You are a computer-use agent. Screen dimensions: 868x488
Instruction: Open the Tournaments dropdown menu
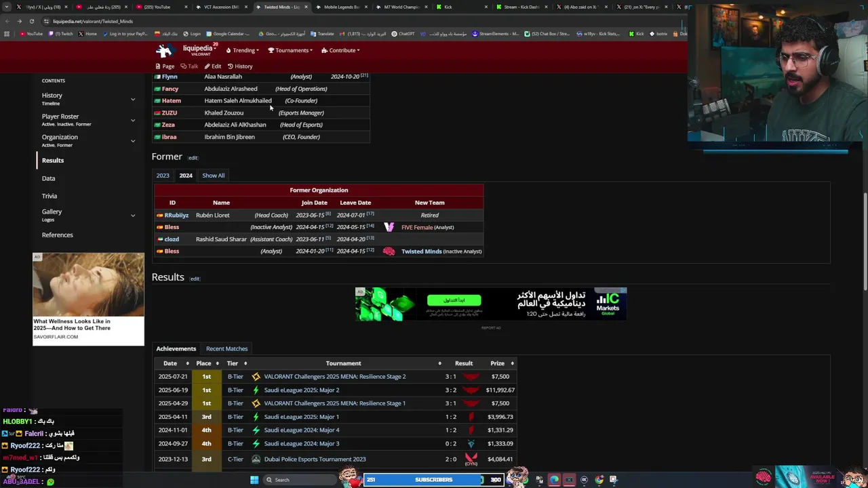(x=290, y=50)
